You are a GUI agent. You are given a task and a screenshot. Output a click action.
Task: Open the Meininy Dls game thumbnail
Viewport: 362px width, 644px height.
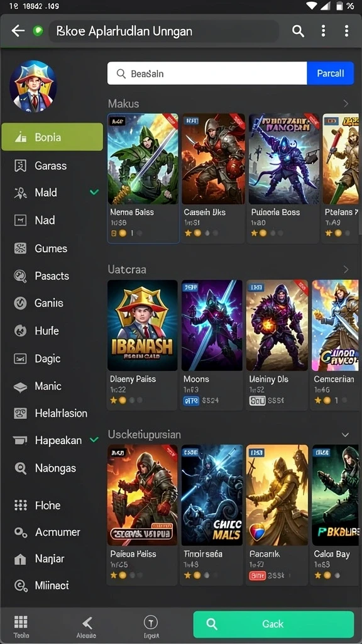[x=277, y=326]
